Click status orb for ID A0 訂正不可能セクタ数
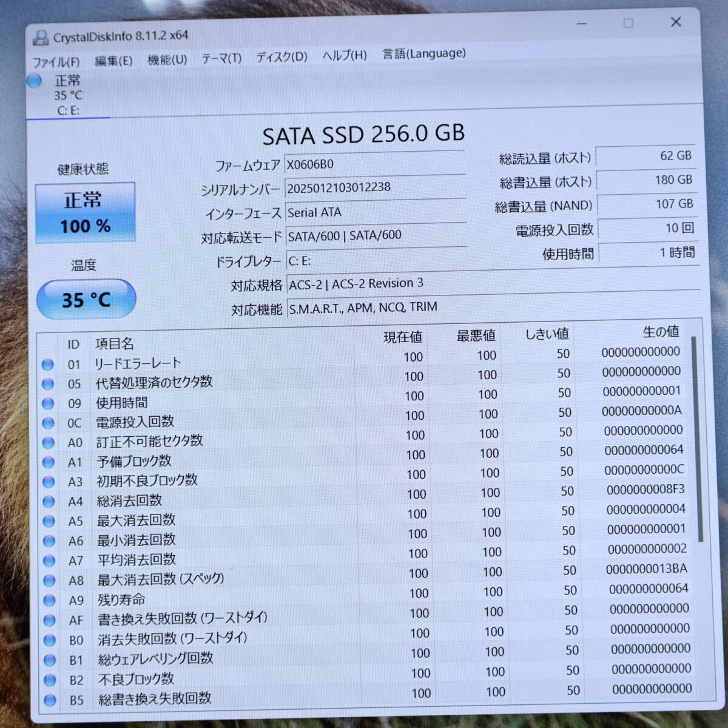Screen dimensions: 728x728 pyautogui.click(x=49, y=443)
